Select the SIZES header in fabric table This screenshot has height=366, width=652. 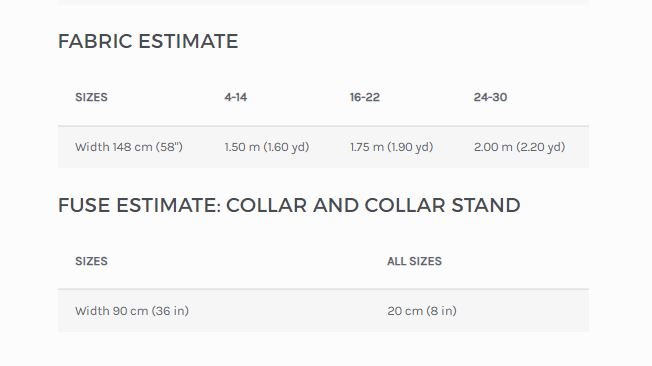click(x=91, y=97)
